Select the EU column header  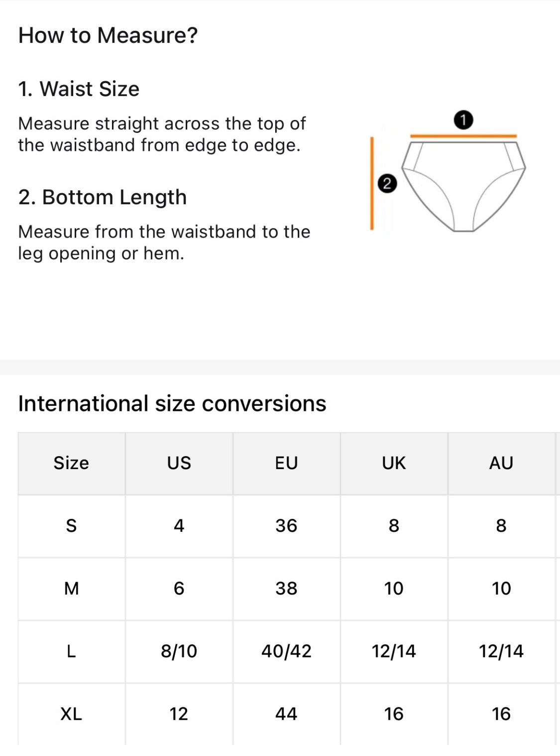click(286, 463)
